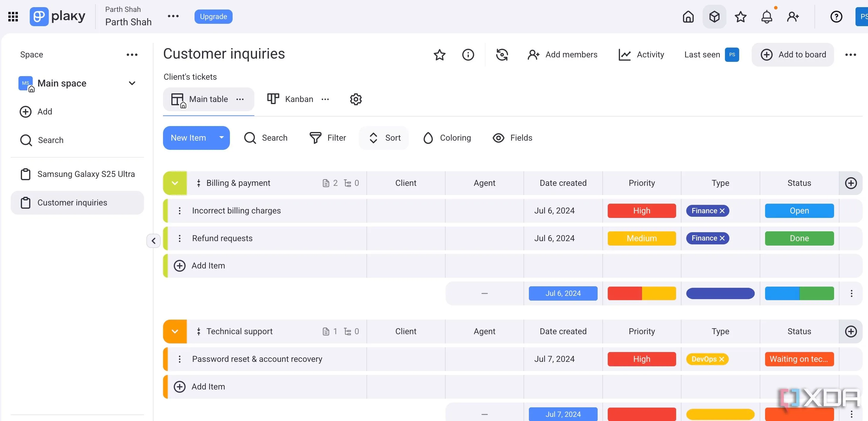The image size is (868, 421).
Task: Click the help question mark icon
Action: 836,17
